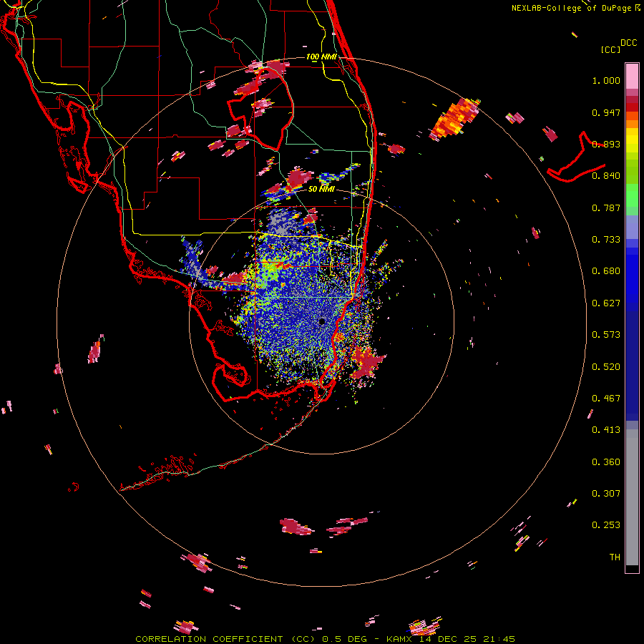Click the 0.680 color scale value

(x=606, y=271)
